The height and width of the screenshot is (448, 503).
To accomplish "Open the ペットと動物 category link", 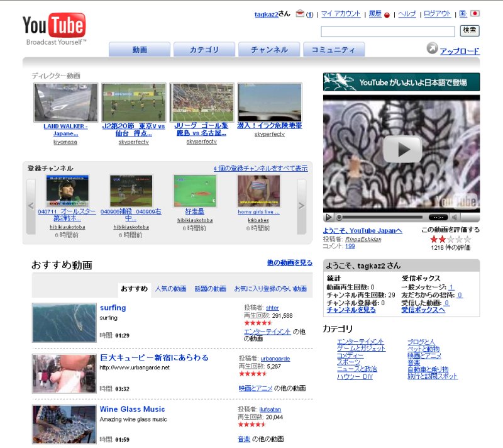I will coord(423,349).
